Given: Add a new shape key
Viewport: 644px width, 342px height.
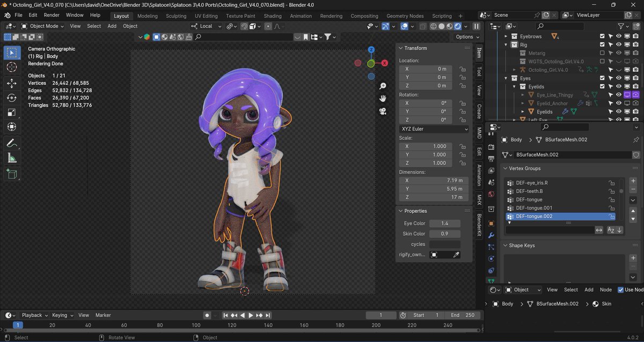Looking at the screenshot, I should click(x=633, y=258).
